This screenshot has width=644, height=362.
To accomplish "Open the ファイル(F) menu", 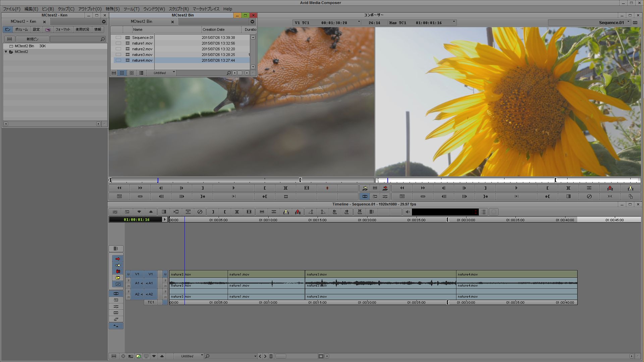I will click(12, 9).
